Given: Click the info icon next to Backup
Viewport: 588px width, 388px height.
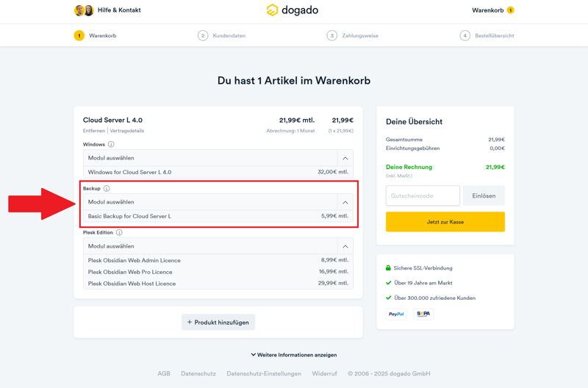Looking at the screenshot, I should click(107, 189).
